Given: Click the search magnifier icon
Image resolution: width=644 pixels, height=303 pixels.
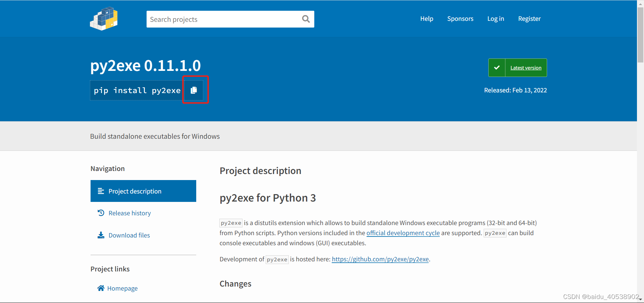Looking at the screenshot, I should (306, 19).
